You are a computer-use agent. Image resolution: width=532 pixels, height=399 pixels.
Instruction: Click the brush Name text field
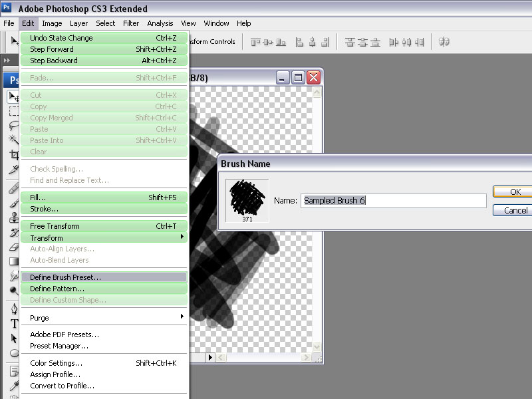(393, 201)
